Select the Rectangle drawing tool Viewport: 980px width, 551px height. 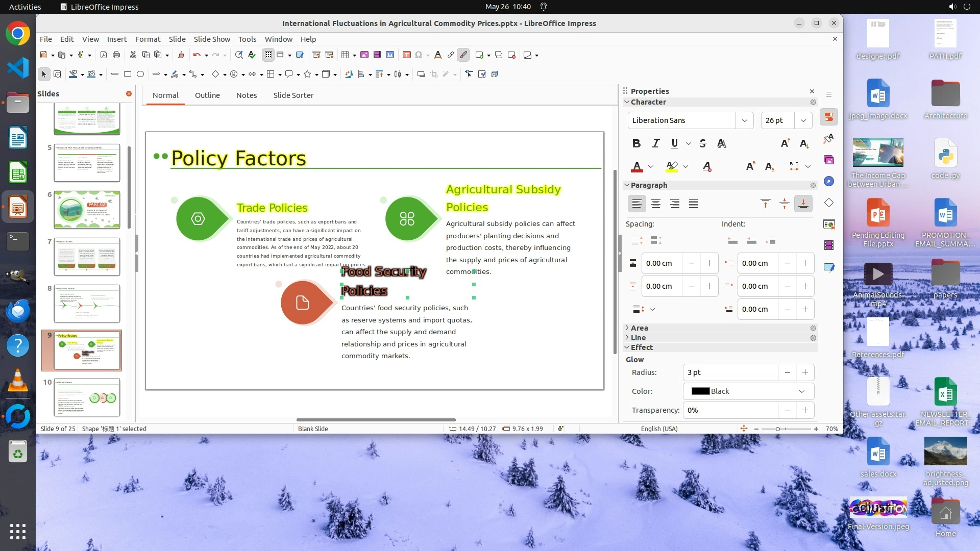point(128,74)
